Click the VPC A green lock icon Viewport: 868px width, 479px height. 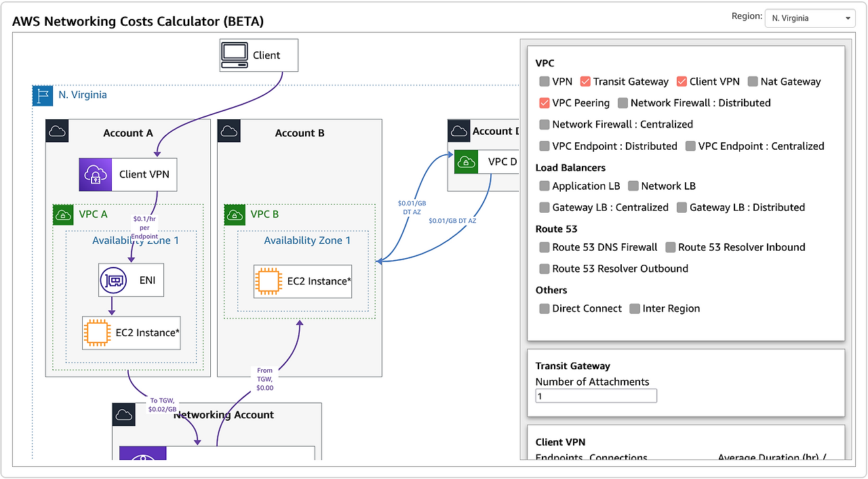64,215
